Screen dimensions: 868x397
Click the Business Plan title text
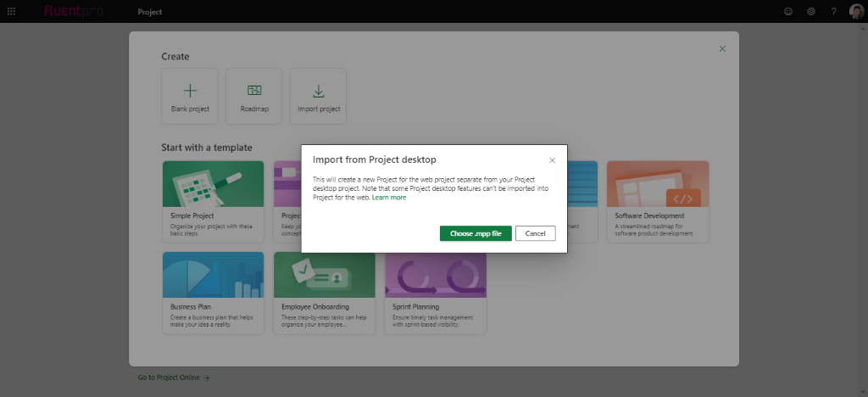click(191, 307)
